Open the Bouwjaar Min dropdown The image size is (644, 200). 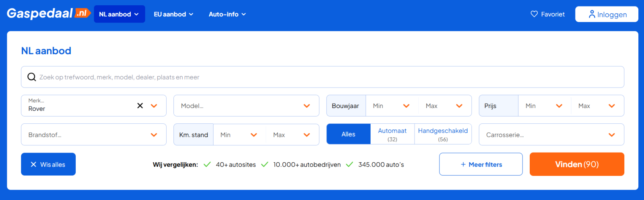[391, 106]
